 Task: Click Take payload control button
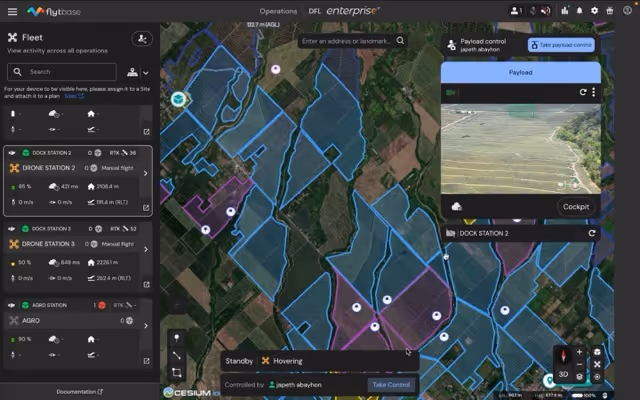pos(561,45)
